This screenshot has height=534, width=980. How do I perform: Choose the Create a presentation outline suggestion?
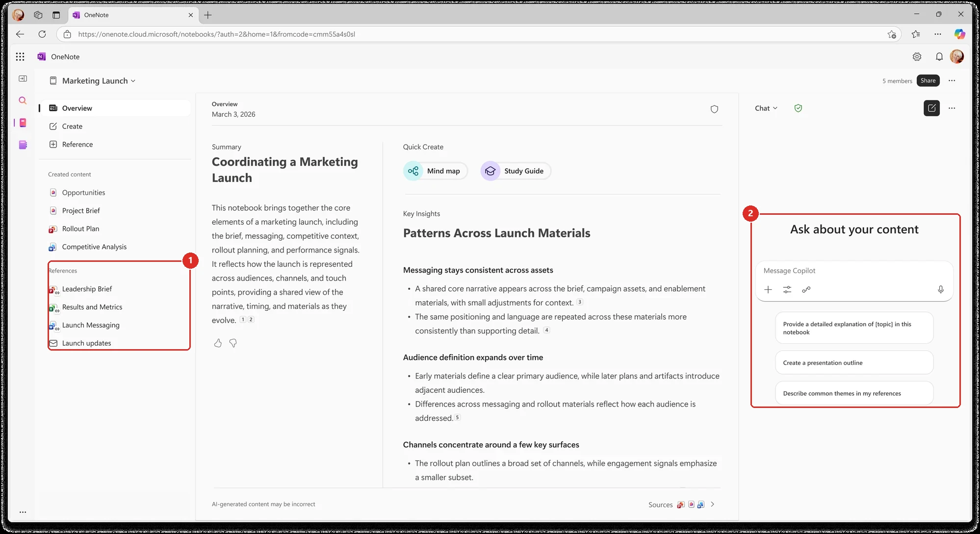(854, 363)
